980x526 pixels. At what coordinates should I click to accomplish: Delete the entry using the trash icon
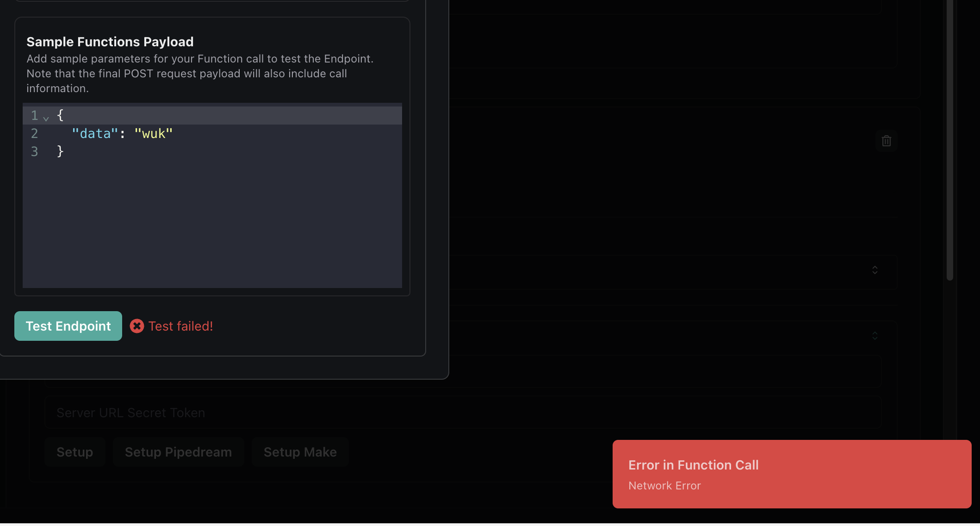(887, 141)
